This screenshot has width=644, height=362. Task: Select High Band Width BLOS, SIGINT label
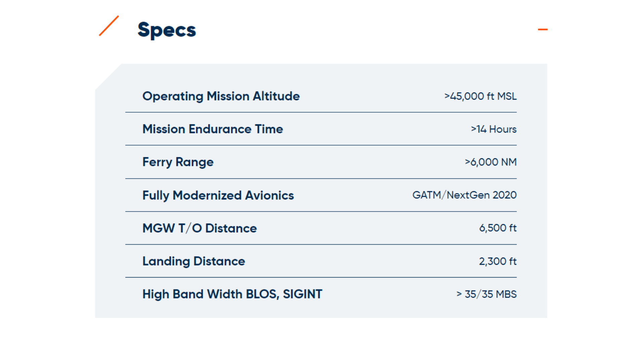[232, 294]
